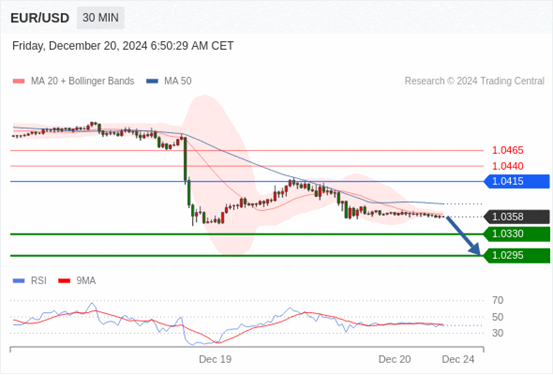Click the MA 50 legend label
553x375 pixels.
178,81
